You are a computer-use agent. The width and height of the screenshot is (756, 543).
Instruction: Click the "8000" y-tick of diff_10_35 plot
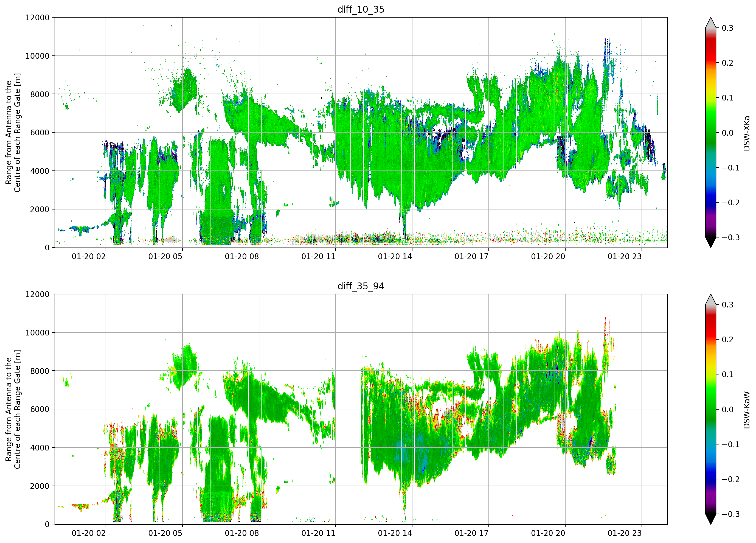click(40, 94)
